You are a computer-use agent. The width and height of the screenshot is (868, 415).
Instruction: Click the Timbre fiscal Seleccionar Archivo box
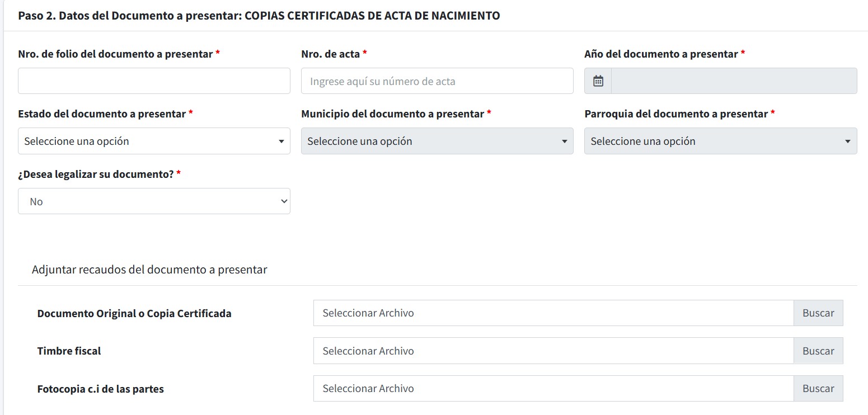pyautogui.click(x=553, y=351)
